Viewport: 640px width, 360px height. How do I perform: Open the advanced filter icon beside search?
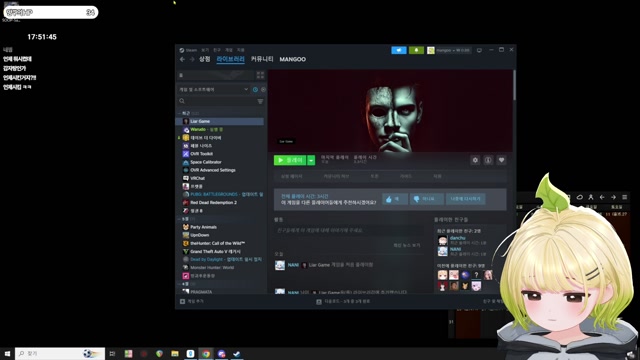click(x=260, y=101)
